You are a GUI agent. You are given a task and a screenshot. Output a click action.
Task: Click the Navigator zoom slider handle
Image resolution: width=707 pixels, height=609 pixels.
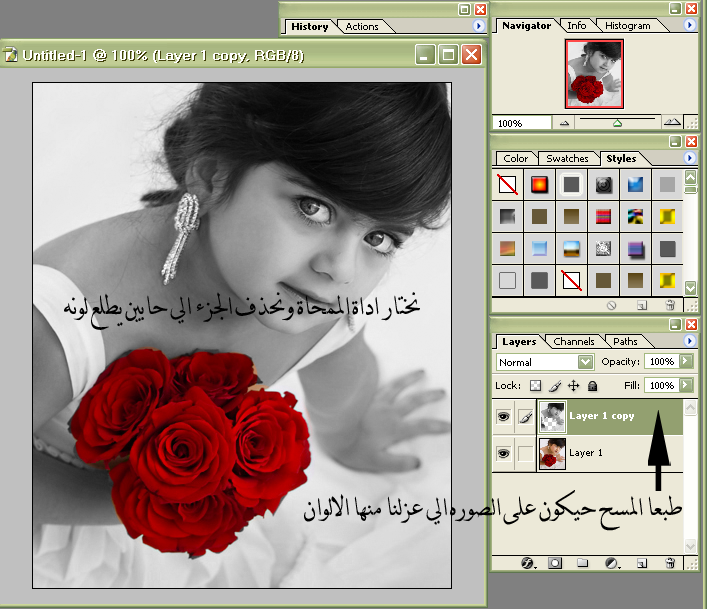(617, 123)
